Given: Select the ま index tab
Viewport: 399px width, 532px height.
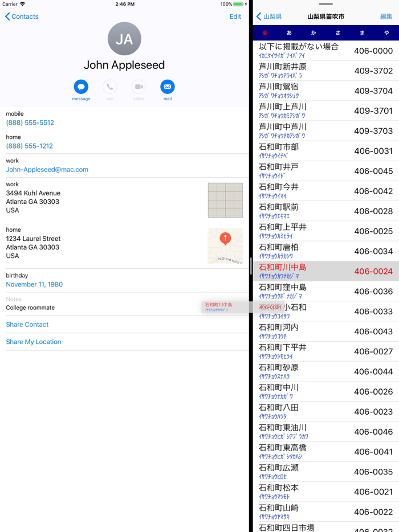Looking at the screenshot, I should click(363, 33).
